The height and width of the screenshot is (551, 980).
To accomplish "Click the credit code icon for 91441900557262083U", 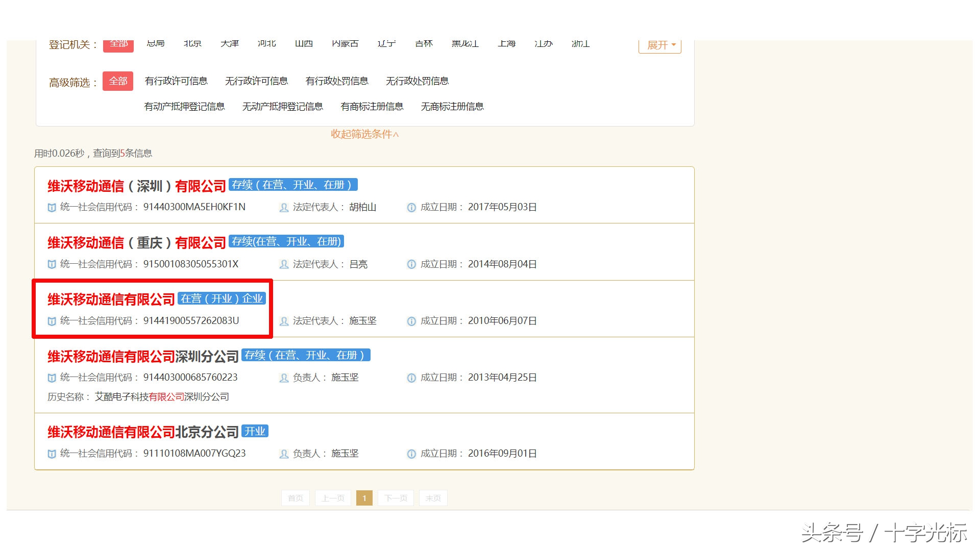I will [x=53, y=321].
